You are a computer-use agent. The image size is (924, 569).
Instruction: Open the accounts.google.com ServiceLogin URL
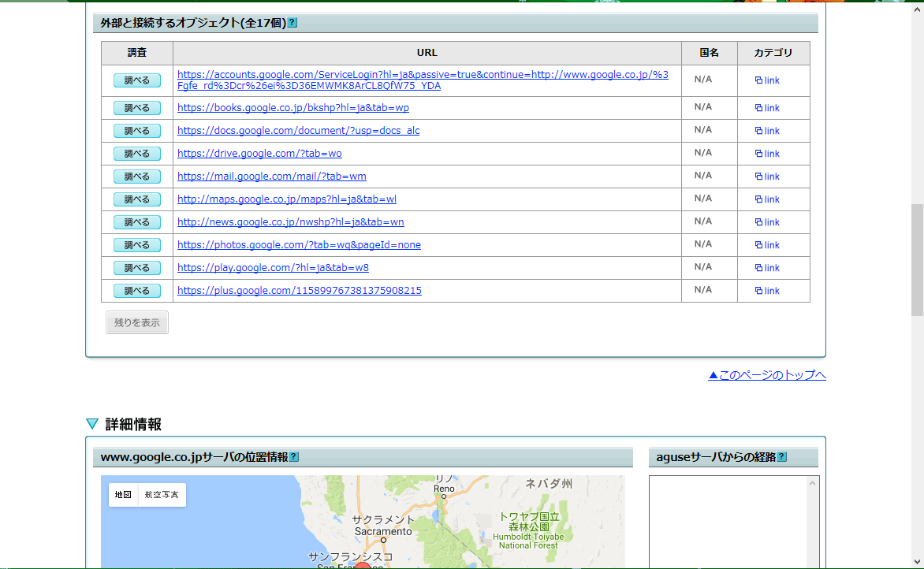423,80
